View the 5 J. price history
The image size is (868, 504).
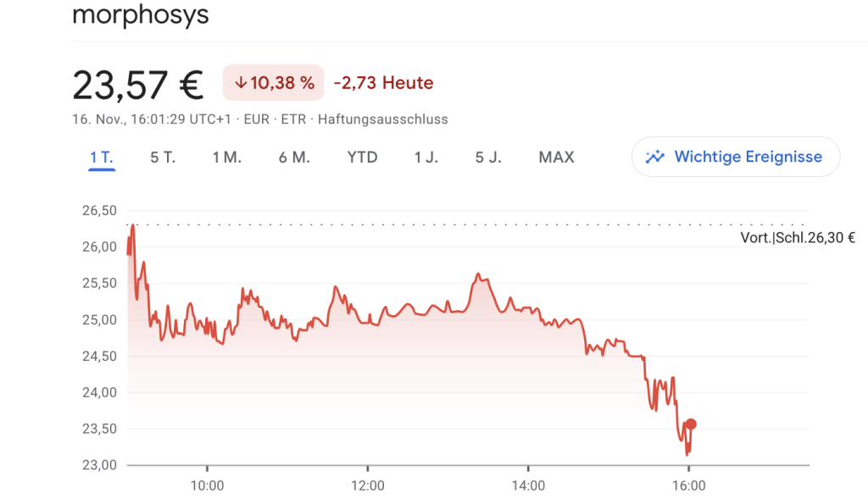488,157
